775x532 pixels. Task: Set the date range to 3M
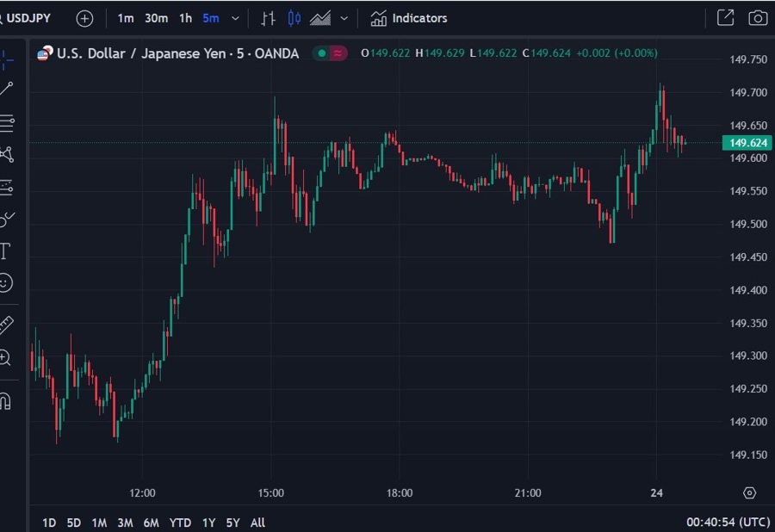coord(125,523)
